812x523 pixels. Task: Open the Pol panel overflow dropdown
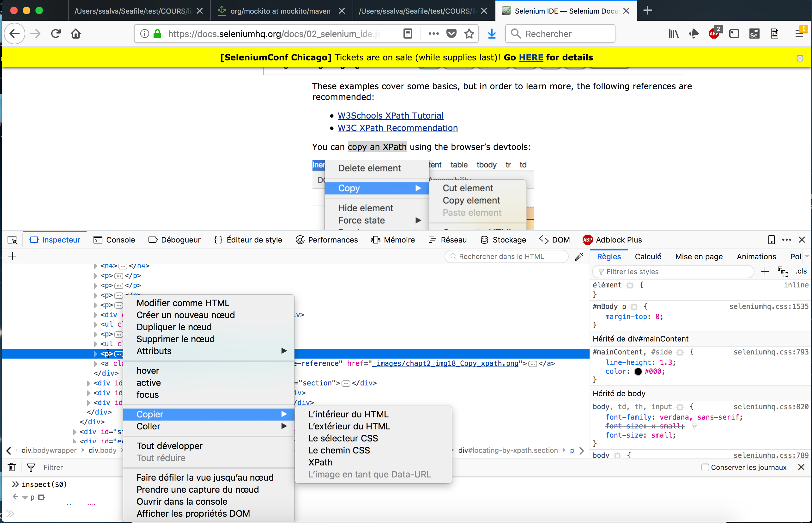click(807, 256)
